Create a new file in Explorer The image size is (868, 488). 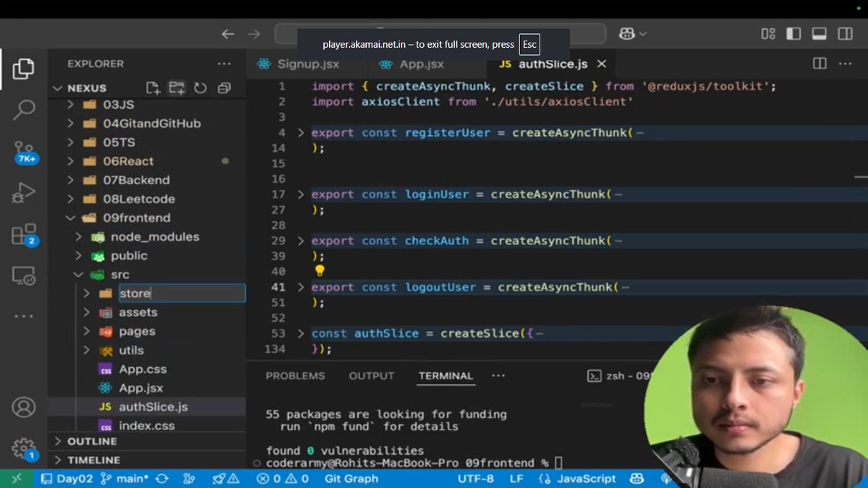(x=153, y=87)
